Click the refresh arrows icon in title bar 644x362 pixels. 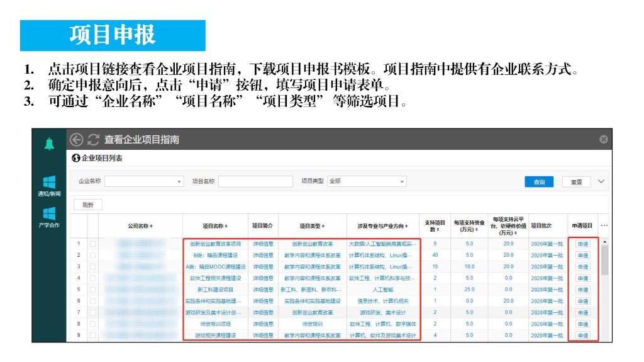[94, 140]
